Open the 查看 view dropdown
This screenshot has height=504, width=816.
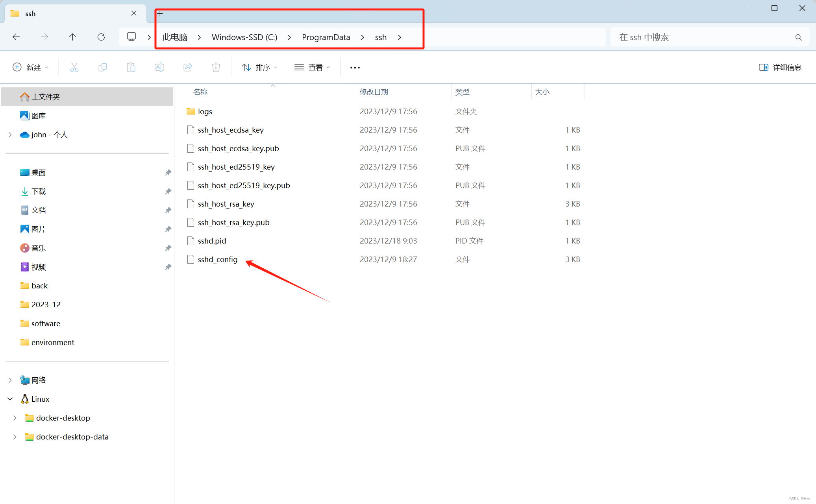[312, 67]
